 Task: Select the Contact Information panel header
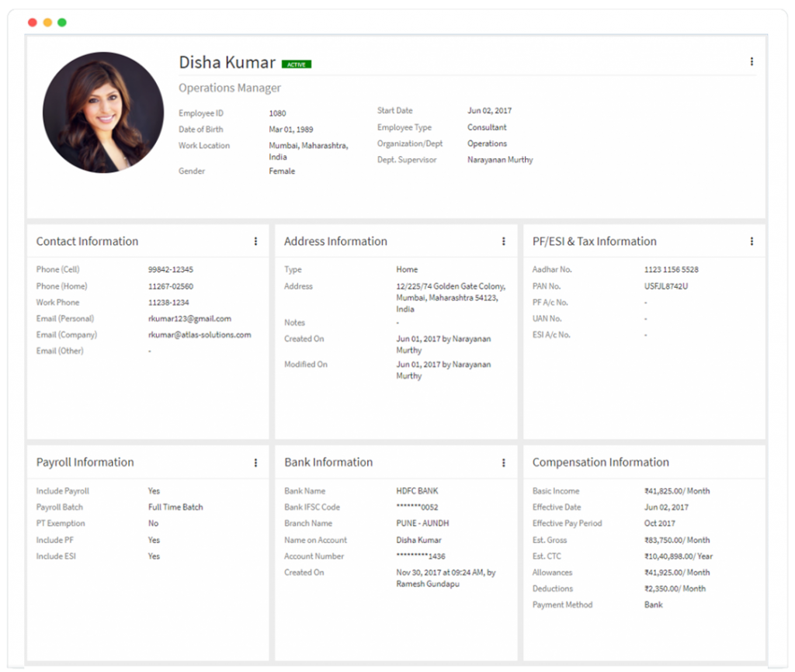87,241
